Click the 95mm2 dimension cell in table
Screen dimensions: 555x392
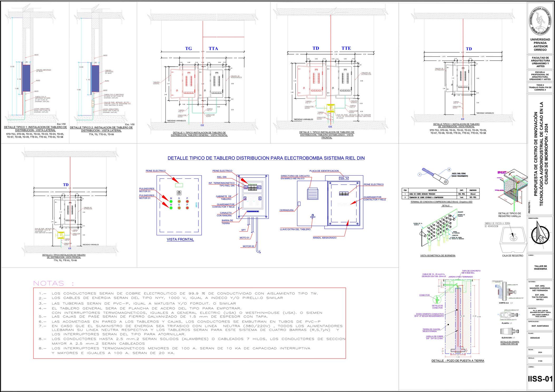(473, 194)
